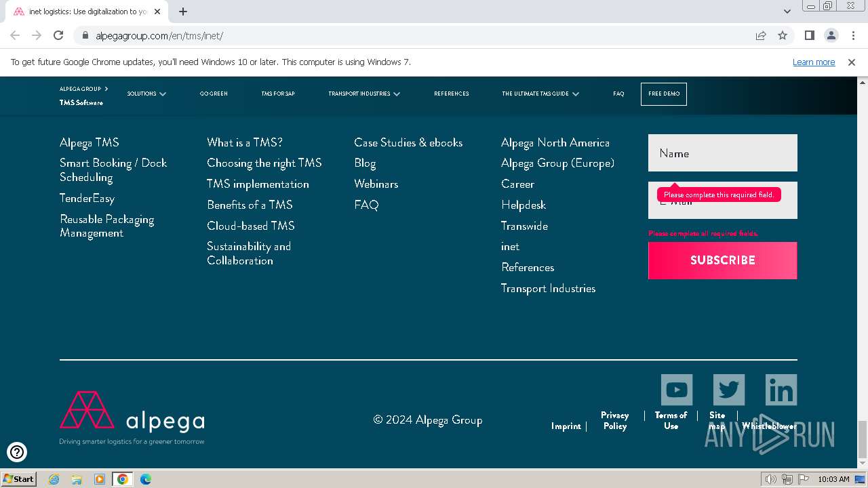
Task: Open References nav item
Action: [x=452, y=94]
